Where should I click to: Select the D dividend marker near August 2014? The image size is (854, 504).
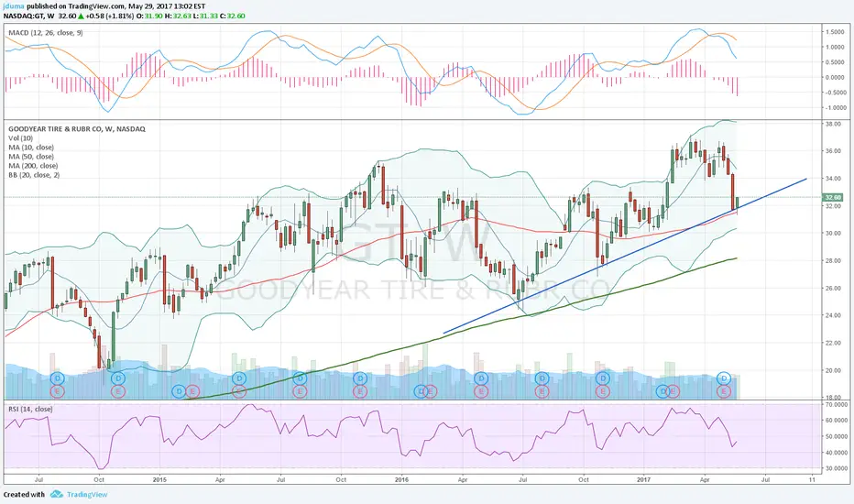[57, 378]
